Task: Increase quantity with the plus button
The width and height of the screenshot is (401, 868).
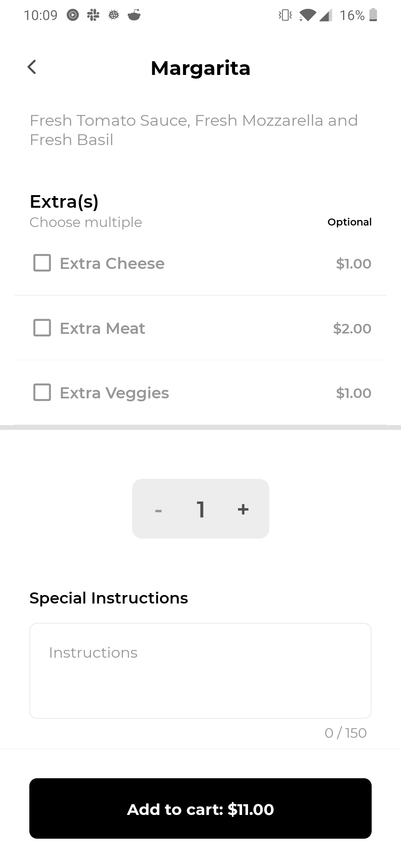Action: coord(243,509)
